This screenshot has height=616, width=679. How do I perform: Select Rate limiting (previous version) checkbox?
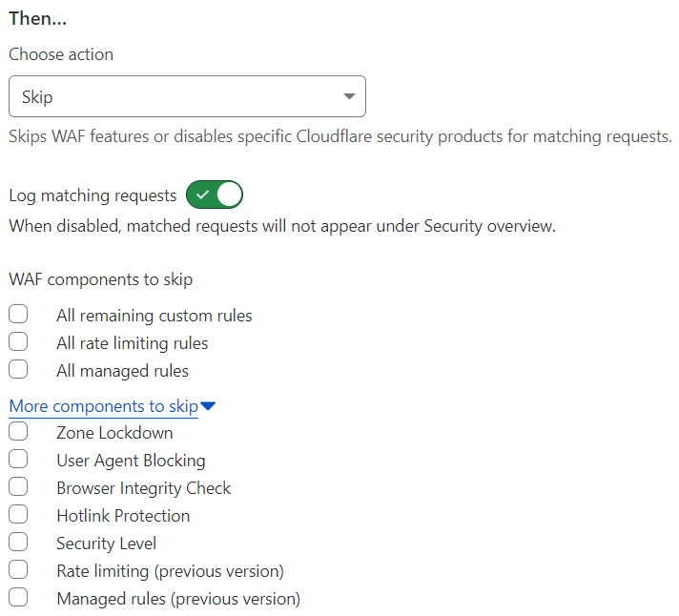(18, 570)
